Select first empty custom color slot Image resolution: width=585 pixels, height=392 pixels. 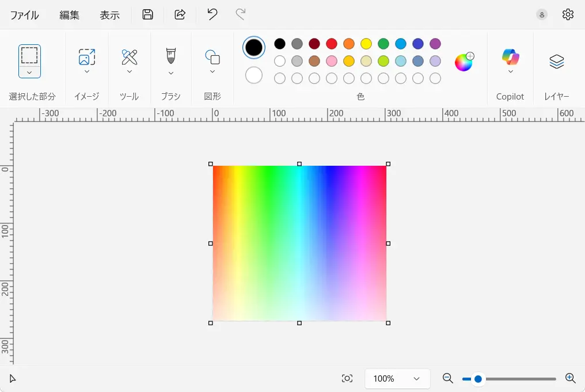pos(280,78)
